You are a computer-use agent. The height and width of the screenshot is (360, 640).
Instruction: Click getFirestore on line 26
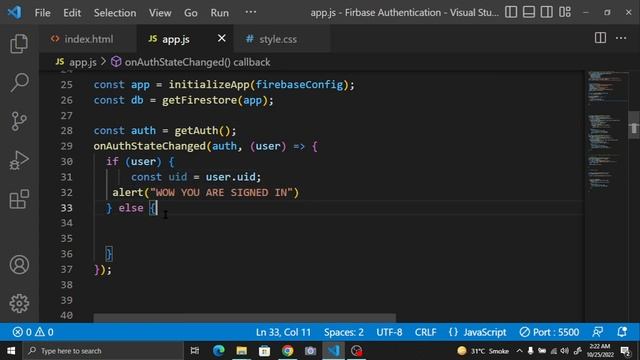point(199,100)
